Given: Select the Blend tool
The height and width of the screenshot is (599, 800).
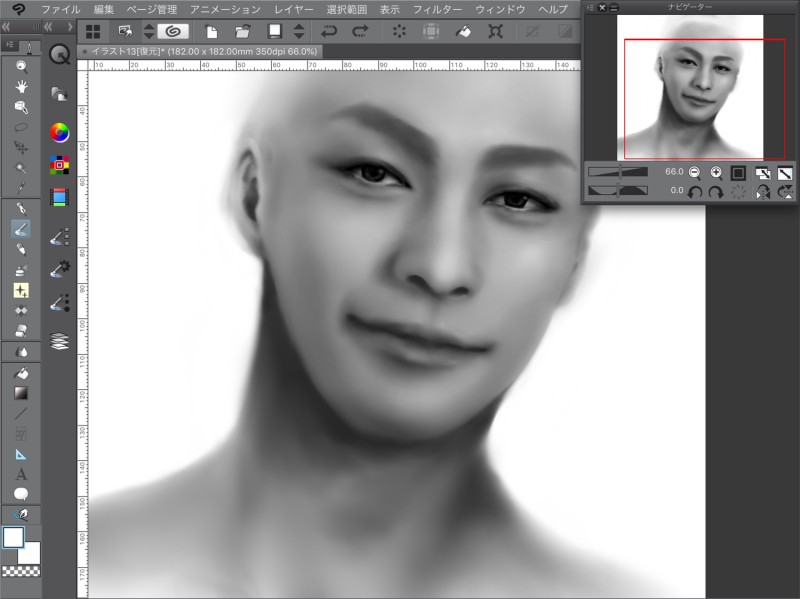Looking at the screenshot, I should coord(21,352).
